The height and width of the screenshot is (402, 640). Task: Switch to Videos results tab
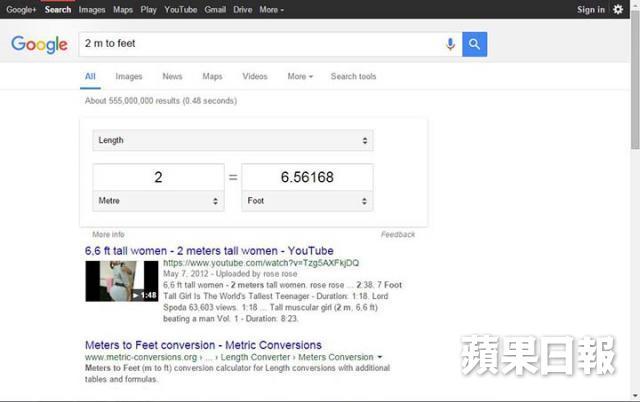tap(255, 76)
